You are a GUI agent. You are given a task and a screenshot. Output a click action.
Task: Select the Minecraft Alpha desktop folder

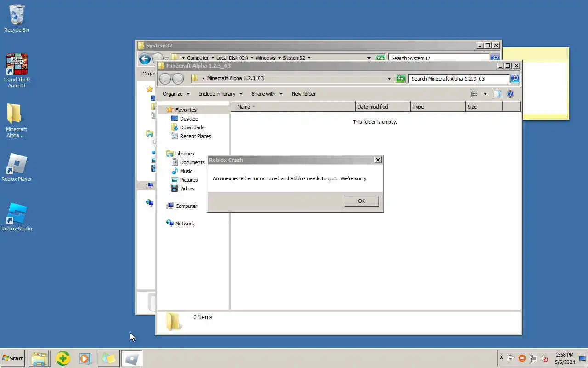coord(17,120)
